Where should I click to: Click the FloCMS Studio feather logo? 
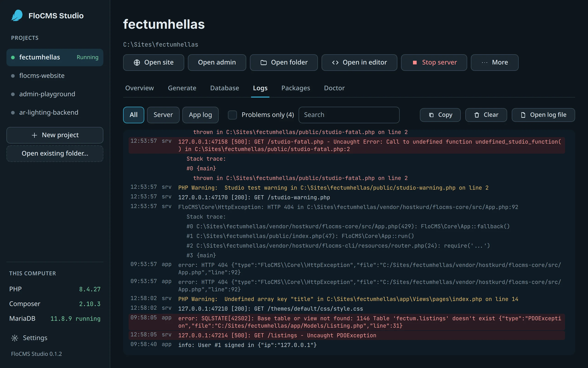pyautogui.click(x=17, y=15)
